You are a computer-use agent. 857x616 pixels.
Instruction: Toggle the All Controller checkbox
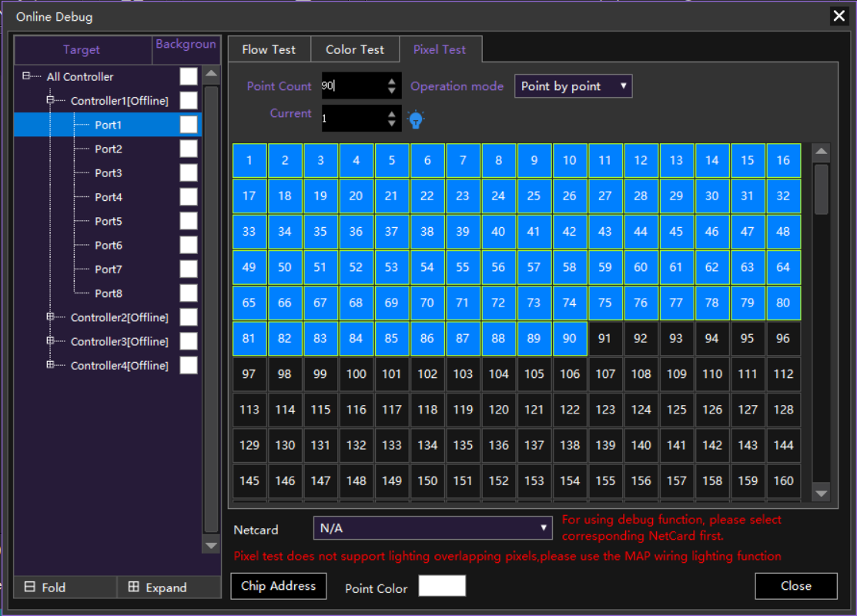point(189,76)
